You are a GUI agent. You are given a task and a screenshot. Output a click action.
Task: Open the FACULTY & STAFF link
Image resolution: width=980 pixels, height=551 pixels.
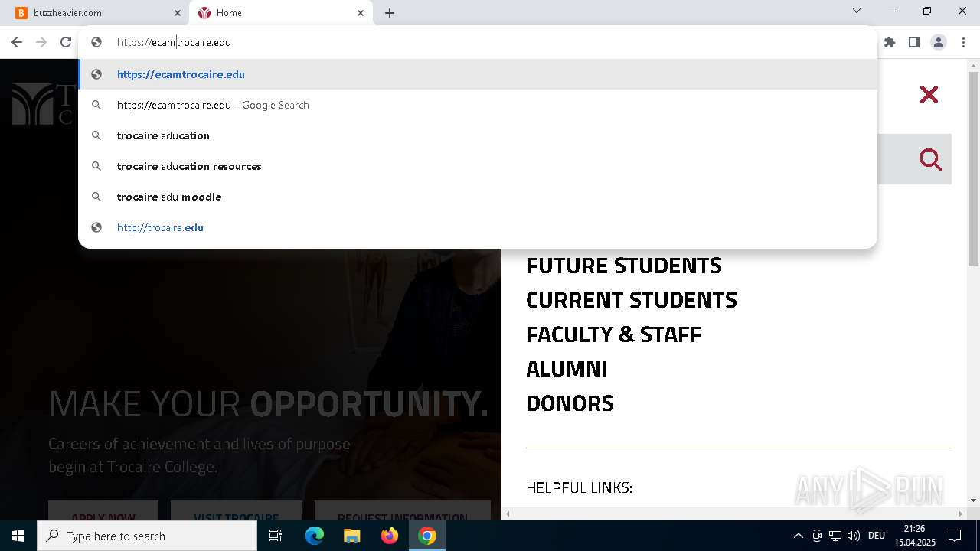pyautogui.click(x=614, y=334)
